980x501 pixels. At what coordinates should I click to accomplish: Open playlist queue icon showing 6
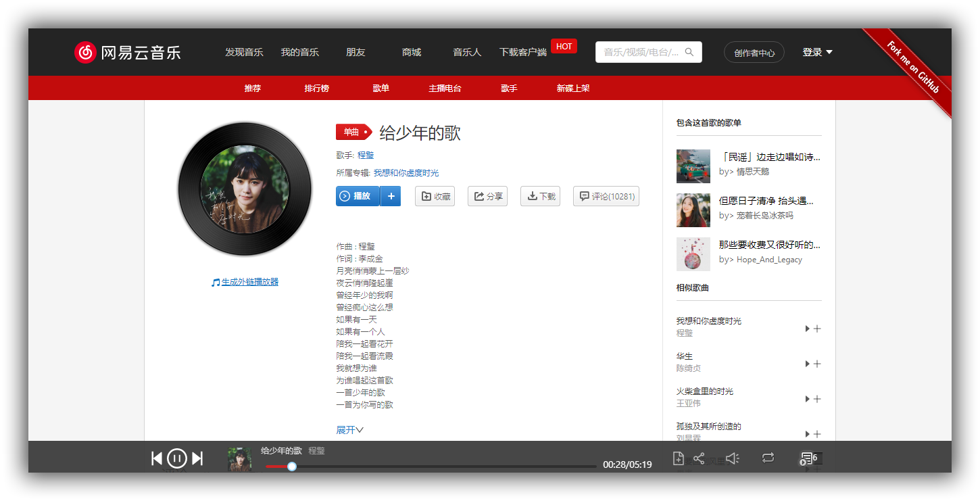[x=811, y=458]
